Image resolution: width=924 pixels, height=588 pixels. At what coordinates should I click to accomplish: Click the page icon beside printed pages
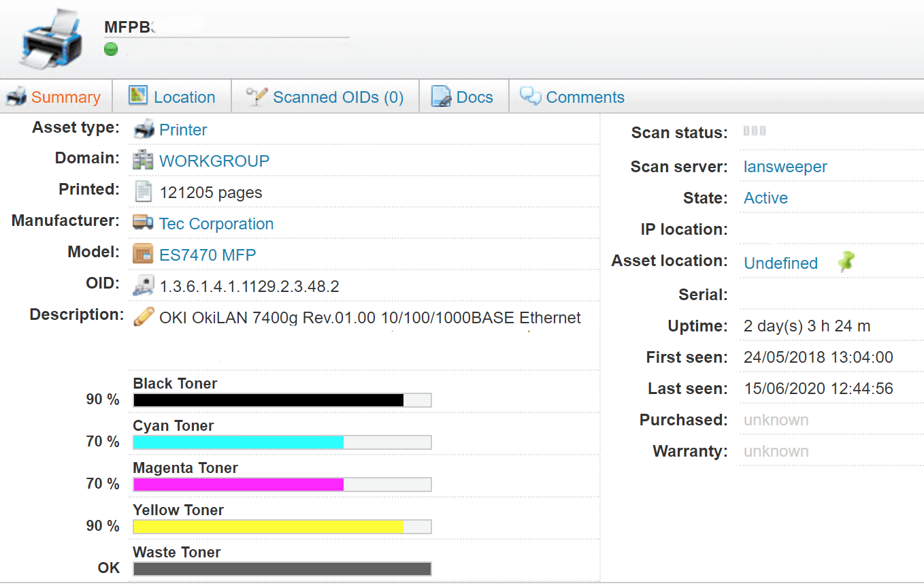(x=143, y=192)
